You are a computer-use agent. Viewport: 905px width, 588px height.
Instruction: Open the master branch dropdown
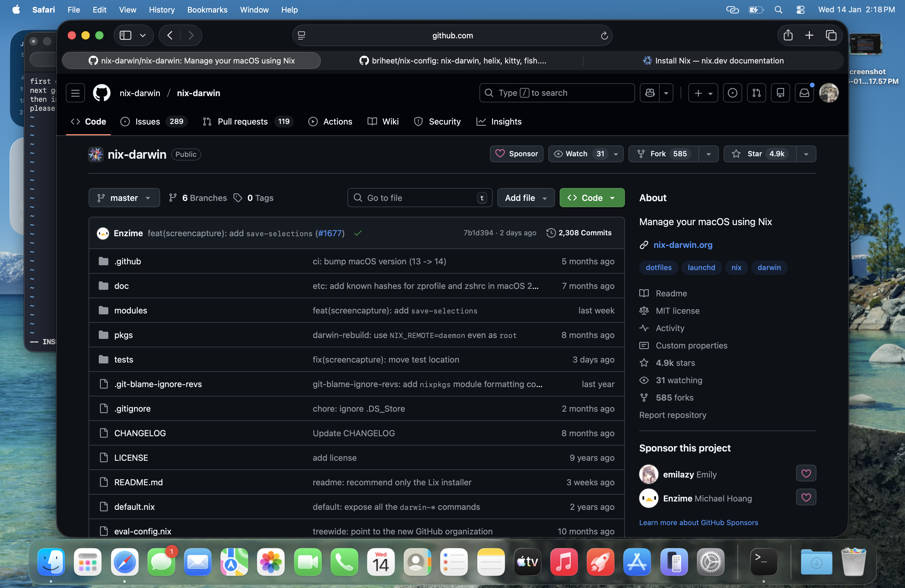(x=124, y=198)
